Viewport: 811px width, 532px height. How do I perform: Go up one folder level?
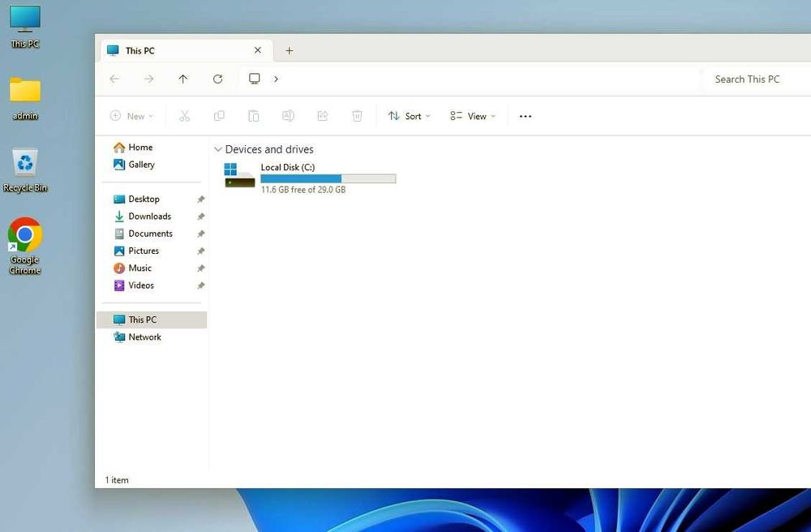click(x=183, y=79)
